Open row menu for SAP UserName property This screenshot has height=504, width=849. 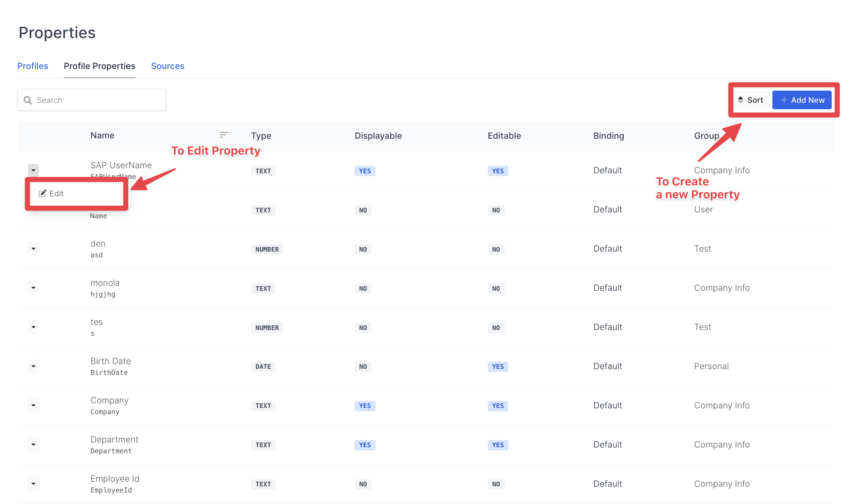(x=33, y=170)
